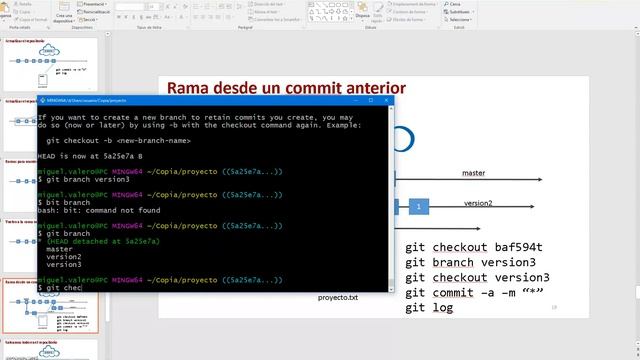This screenshot has width=640, height=360.
Task: Open the font size combo box
Action: click(153, 7)
